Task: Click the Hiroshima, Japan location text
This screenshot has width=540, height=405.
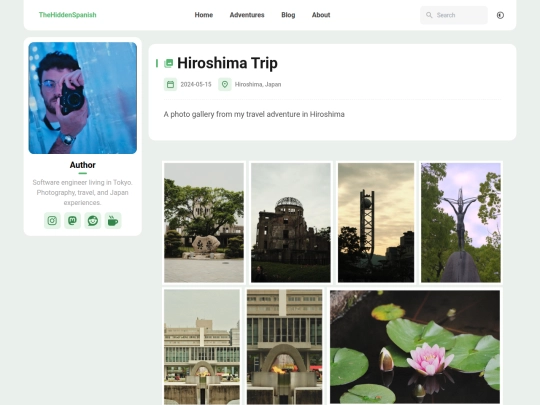Action: [258, 84]
